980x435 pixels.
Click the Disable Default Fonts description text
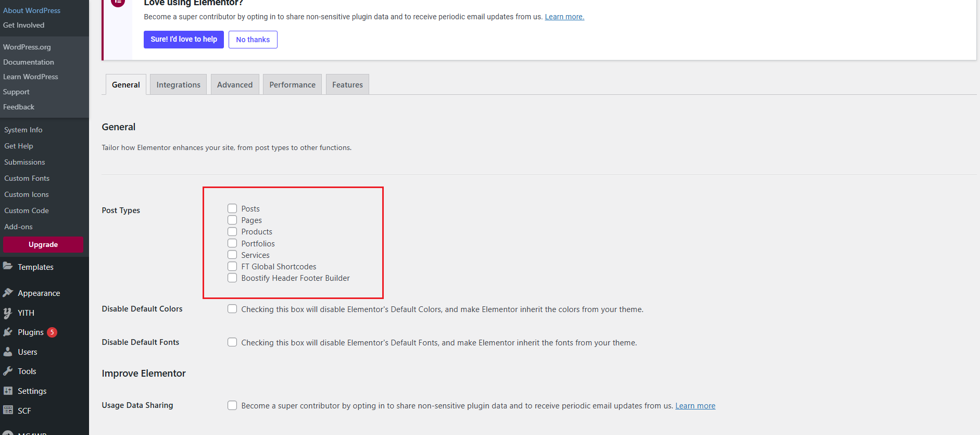[x=439, y=343]
